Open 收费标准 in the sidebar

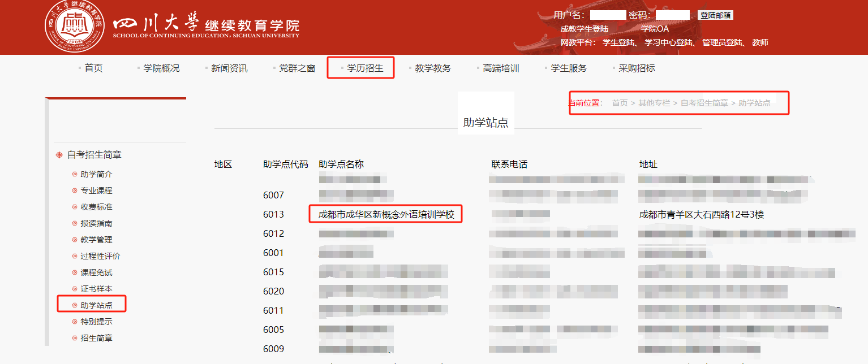[96, 207]
